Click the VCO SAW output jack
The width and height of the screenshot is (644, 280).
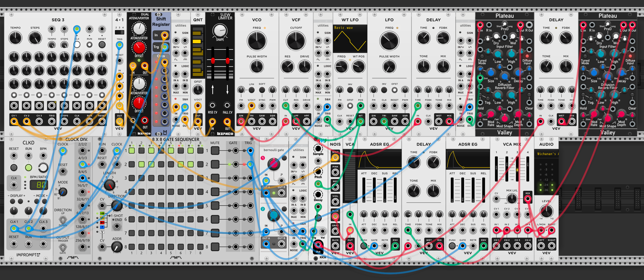[x=262, y=121]
